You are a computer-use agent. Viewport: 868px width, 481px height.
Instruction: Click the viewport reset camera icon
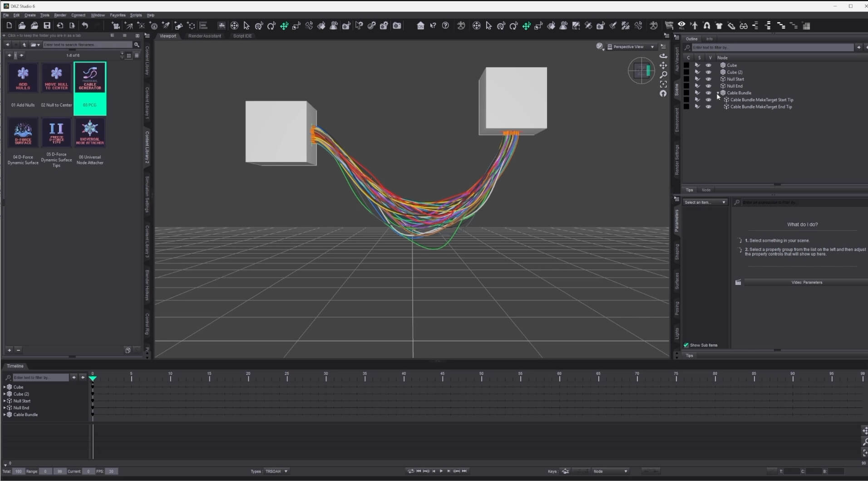pos(663,93)
